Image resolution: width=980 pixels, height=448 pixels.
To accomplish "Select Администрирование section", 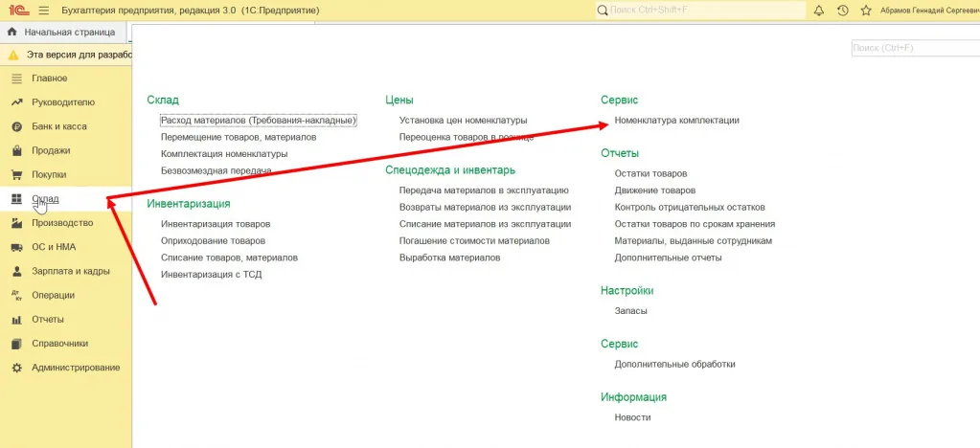I will click(x=76, y=368).
